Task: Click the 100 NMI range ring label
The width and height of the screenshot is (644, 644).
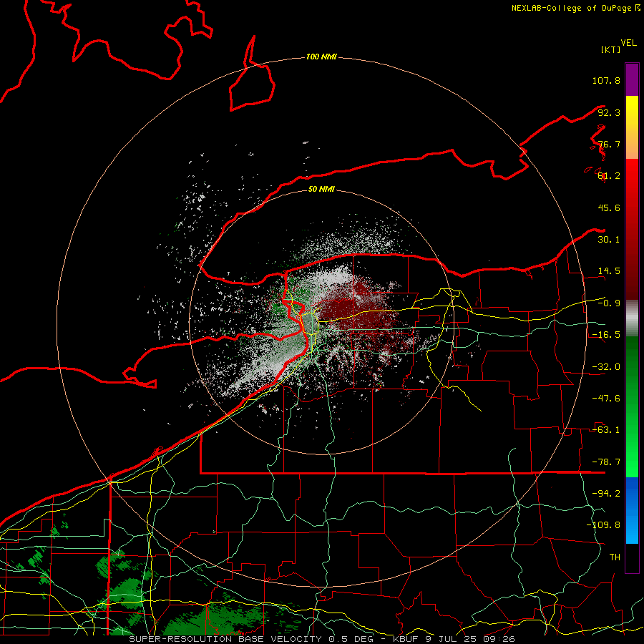Action: point(321,57)
